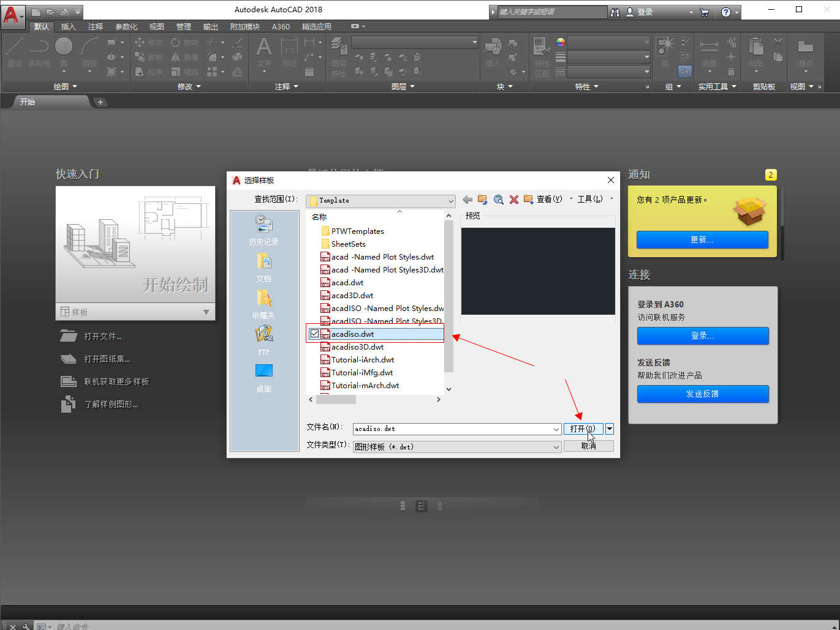
Task: Click the 打开文件... link on start page
Action: coord(103,336)
